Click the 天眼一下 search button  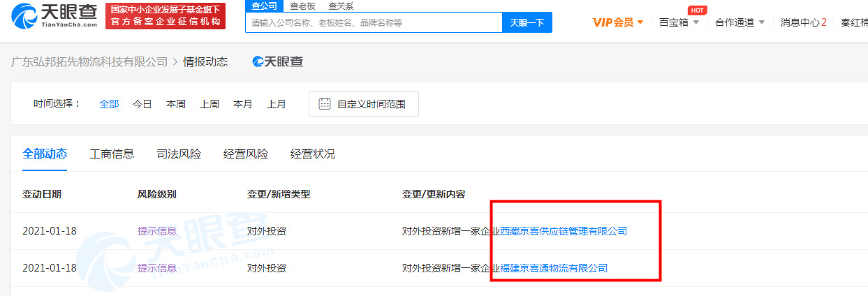(x=527, y=22)
